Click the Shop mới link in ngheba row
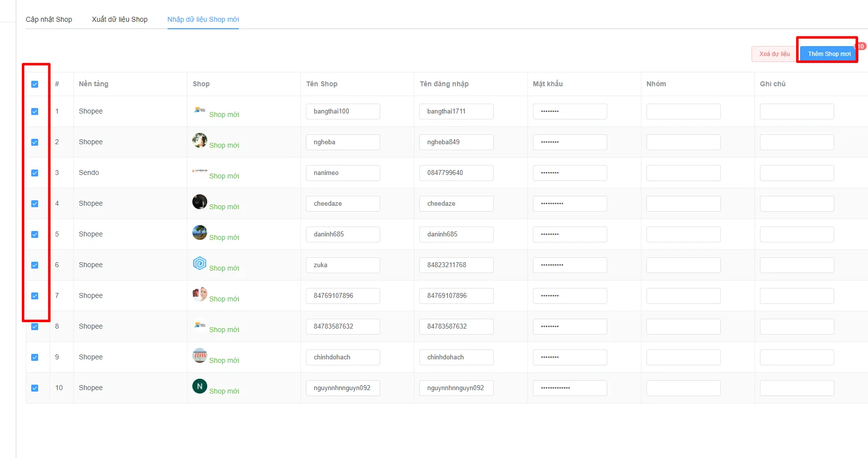868x458 pixels. pos(224,145)
